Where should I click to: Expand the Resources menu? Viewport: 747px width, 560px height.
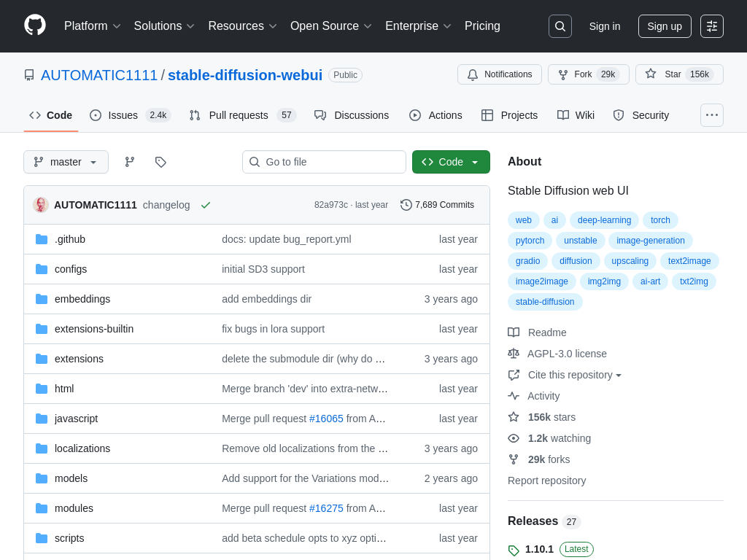pos(242,26)
